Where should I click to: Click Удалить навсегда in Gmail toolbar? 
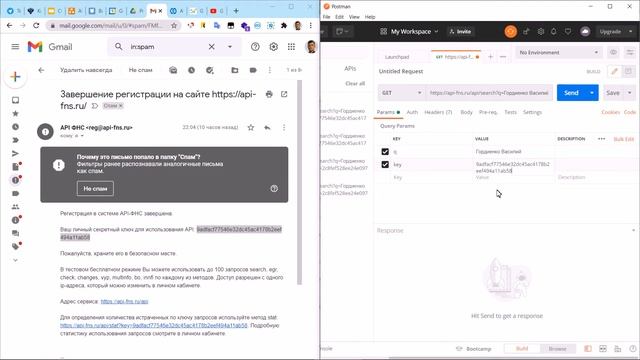point(86,70)
